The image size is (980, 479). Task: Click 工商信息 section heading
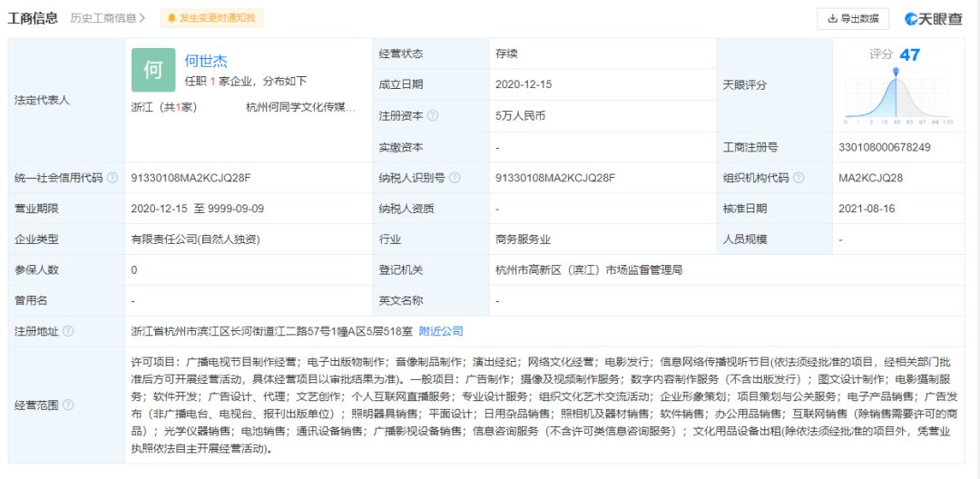34,18
